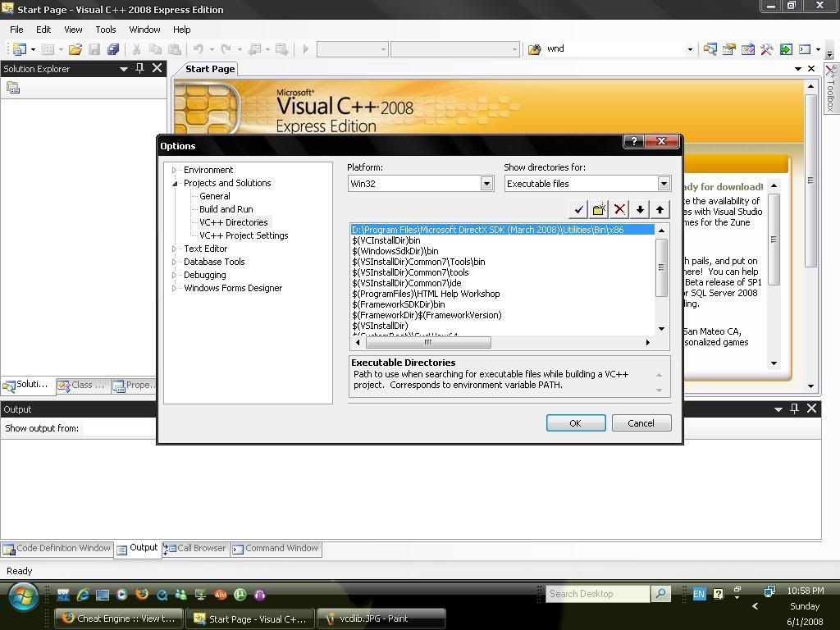This screenshot has height=630, width=840.
Task: Click the Cut scissors icon
Action: [x=137, y=49]
